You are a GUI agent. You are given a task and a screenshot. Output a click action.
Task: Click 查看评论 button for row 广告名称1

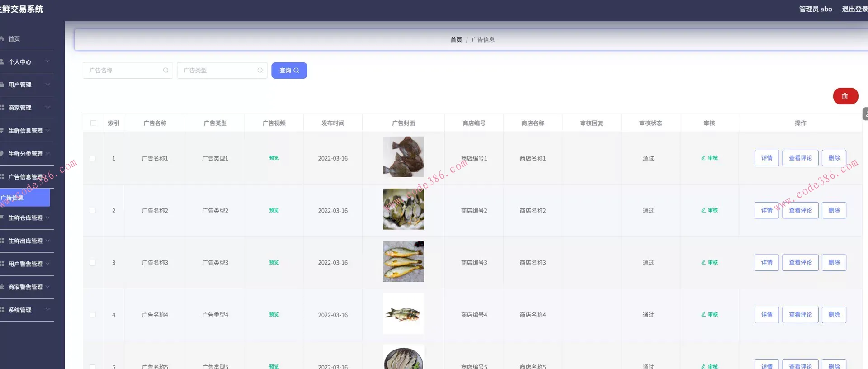click(x=800, y=158)
